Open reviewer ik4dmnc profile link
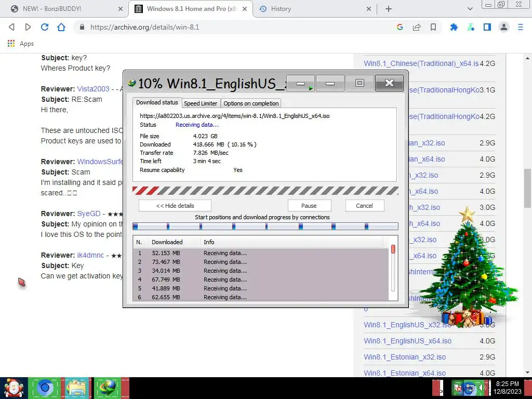Viewport: 532px width, 399px height. pyautogui.click(x=90, y=255)
